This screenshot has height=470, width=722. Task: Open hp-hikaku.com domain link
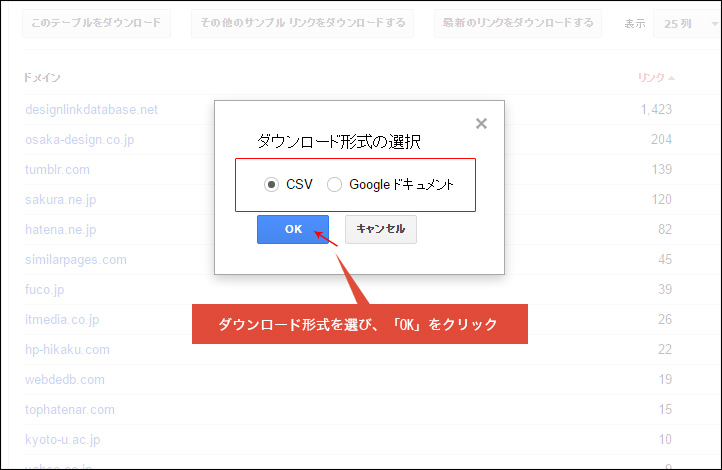(x=67, y=349)
